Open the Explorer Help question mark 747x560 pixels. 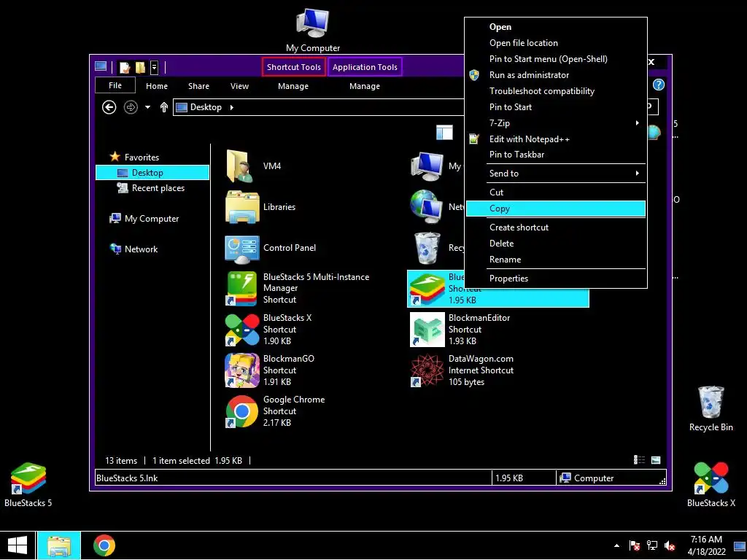click(659, 85)
